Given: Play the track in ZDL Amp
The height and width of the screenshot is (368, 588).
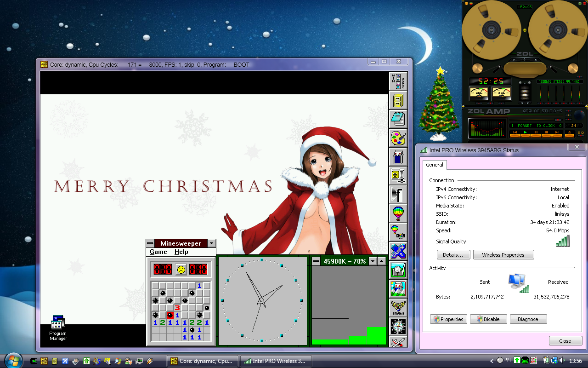Looking at the screenshot, I should coord(526,134).
